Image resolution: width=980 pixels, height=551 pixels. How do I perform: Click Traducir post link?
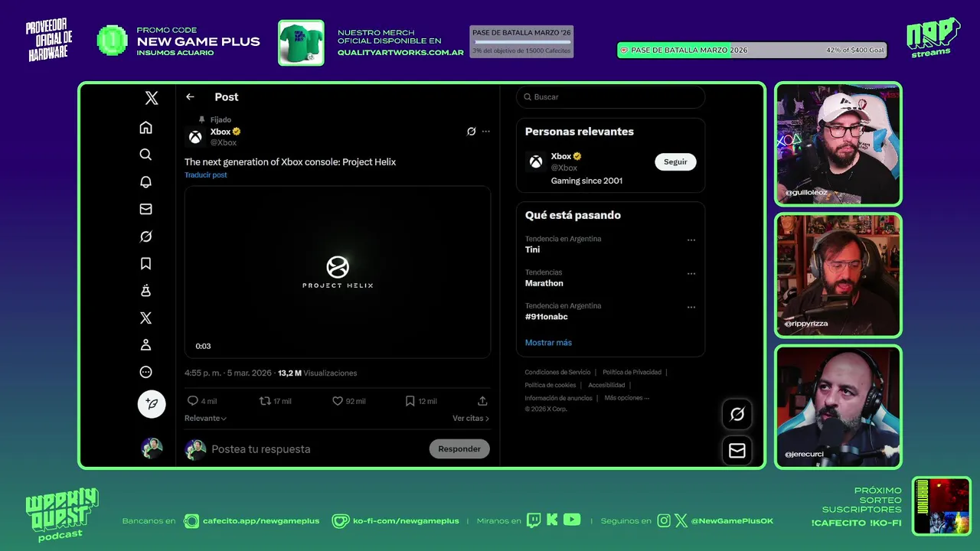coord(205,175)
